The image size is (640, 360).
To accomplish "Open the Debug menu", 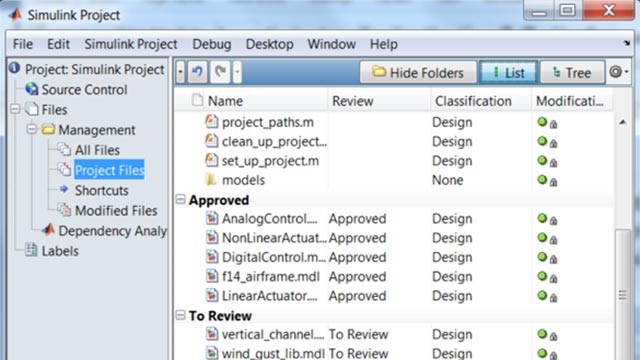I will 211,44.
